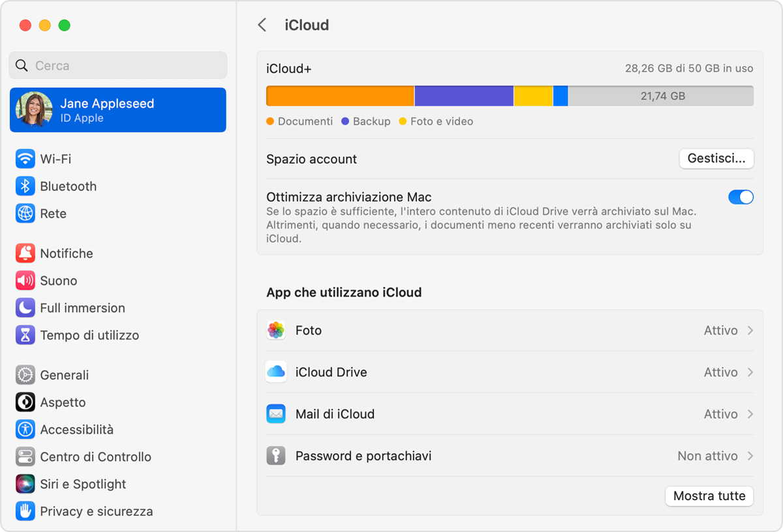783x532 pixels.
Task: Click the Mostra tutte button
Action: (x=709, y=496)
